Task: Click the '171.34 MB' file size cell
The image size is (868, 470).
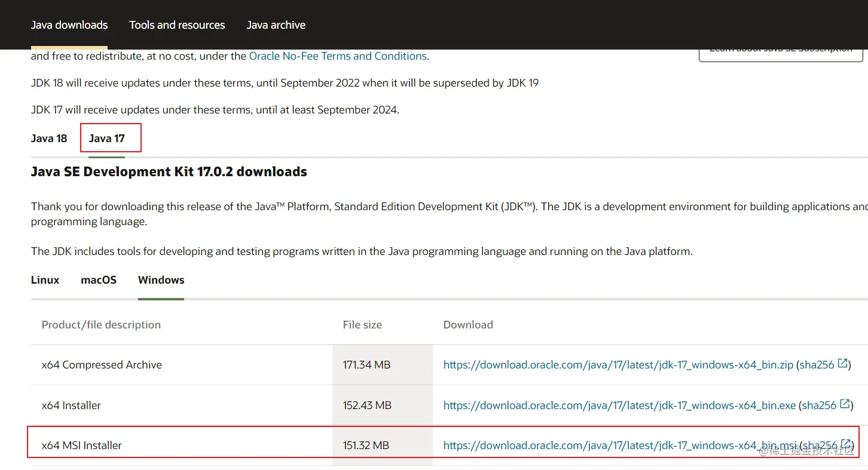Action: pyautogui.click(x=383, y=365)
